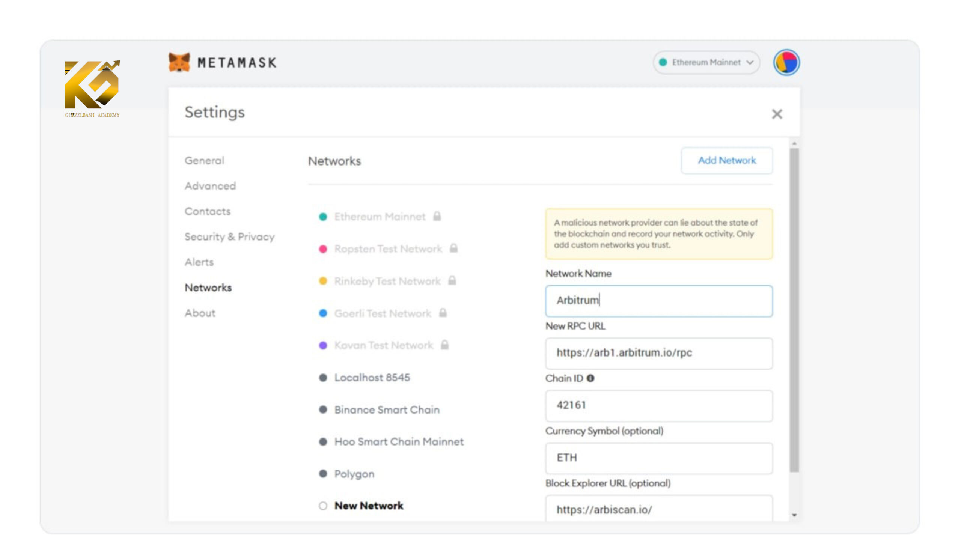This screenshot has height=560, width=961.
Task: Click the gray dot beside Polygon
Action: pos(323,474)
